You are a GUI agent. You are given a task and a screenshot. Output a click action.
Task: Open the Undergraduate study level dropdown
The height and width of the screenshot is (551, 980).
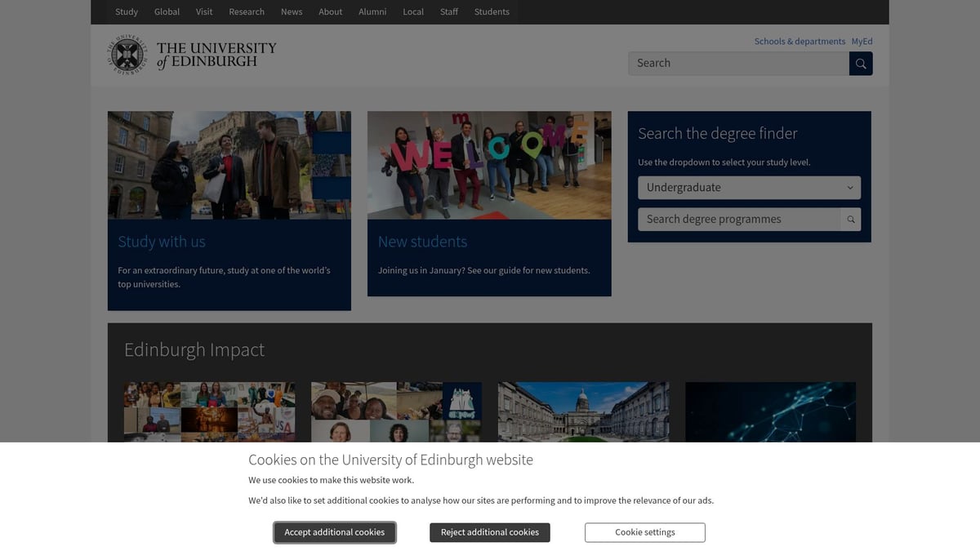pos(749,188)
